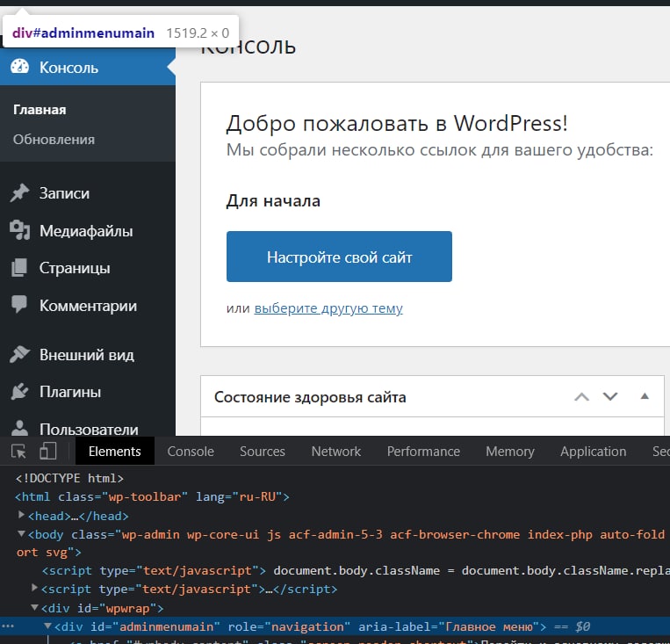The image size is (670, 644).
Task: Expand the head node in DOM tree
Action: point(21,515)
